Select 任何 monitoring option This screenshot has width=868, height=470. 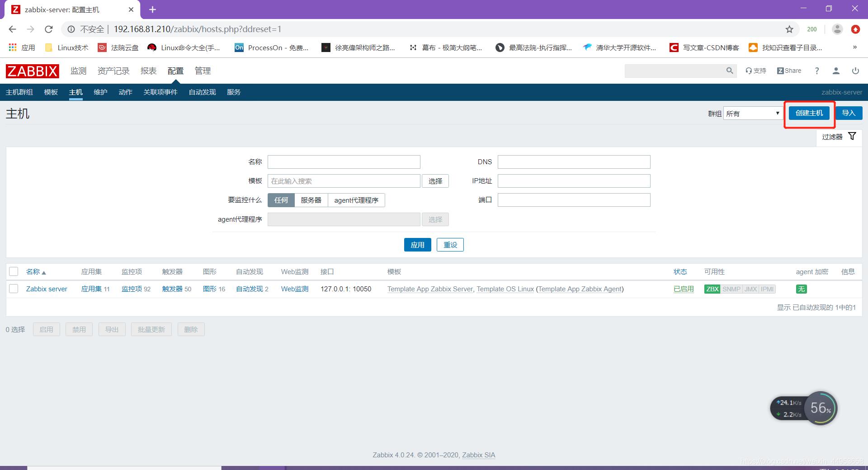coord(281,200)
